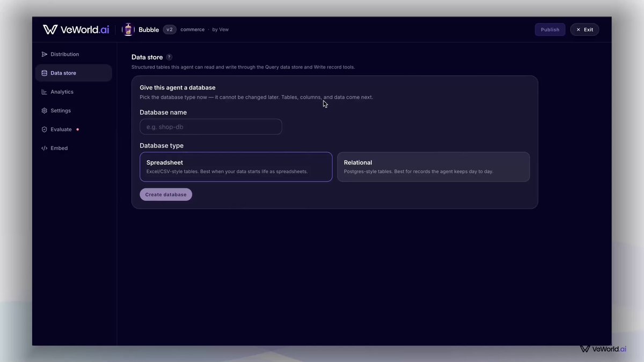This screenshot has width=644, height=362.
Task: Click the "Give this agent a database" heading
Action: [178, 87]
